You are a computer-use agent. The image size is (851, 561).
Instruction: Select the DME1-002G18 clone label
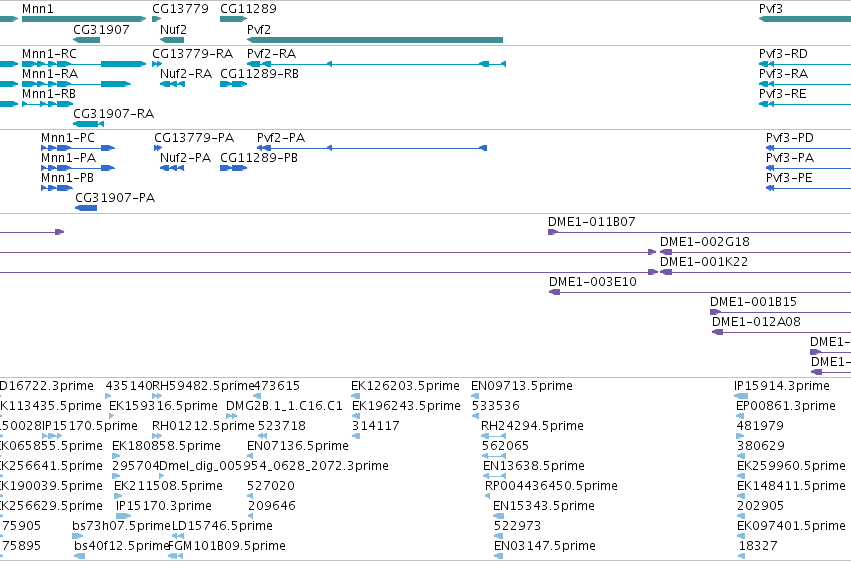tap(704, 241)
